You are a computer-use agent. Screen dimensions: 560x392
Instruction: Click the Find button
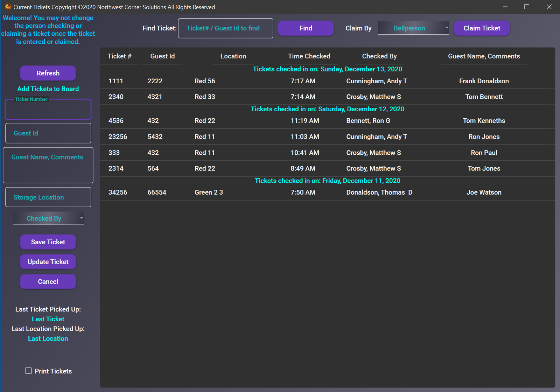pos(306,28)
